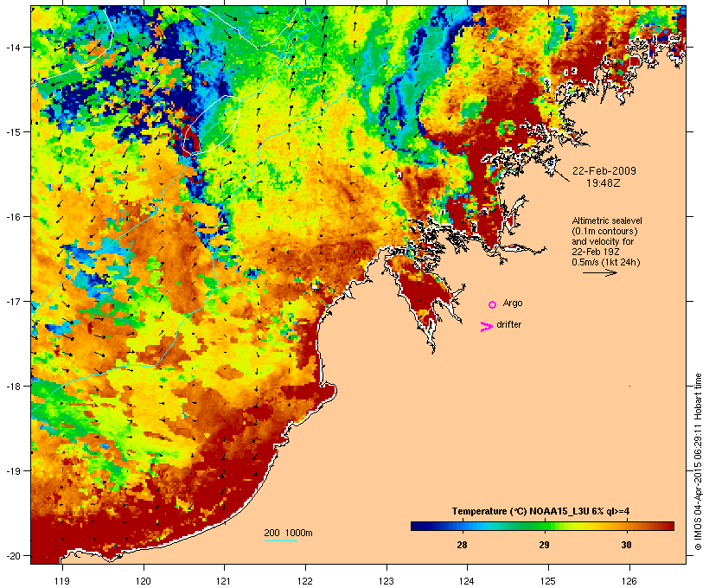This screenshot has height=588, width=709.
Task: Click the IMOS copyright timestamp text
Action: [698, 462]
